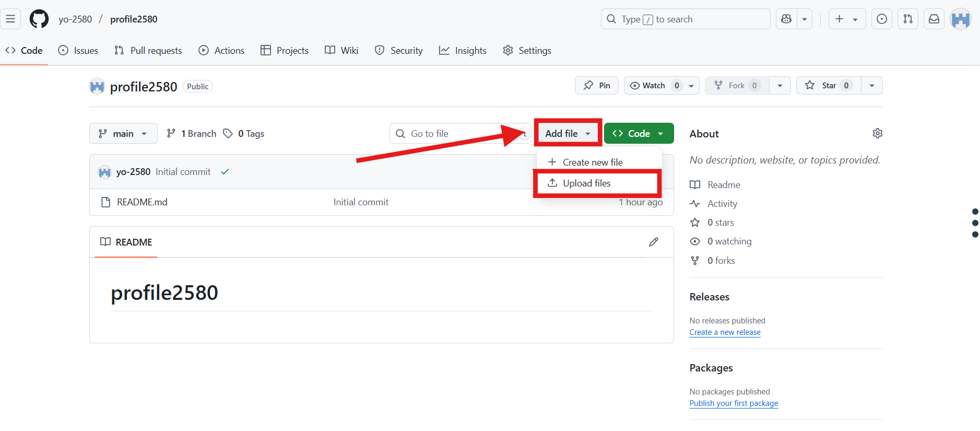Open the Wiki tab

(341, 51)
